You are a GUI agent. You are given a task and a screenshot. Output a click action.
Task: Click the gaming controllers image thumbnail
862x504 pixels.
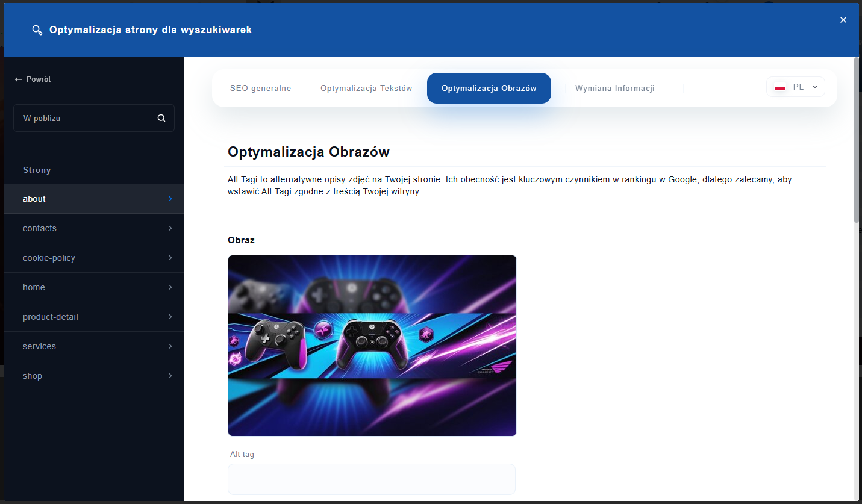coord(372,345)
